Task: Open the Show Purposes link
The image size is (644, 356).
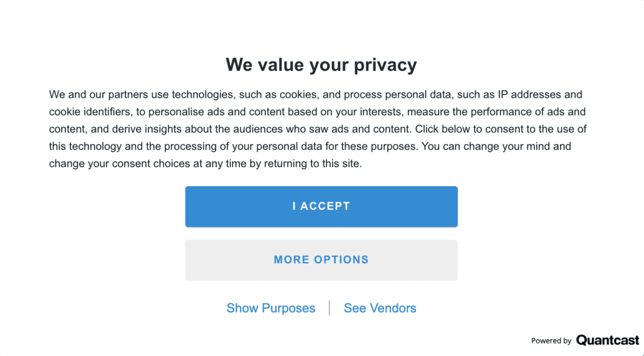Action: click(271, 308)
